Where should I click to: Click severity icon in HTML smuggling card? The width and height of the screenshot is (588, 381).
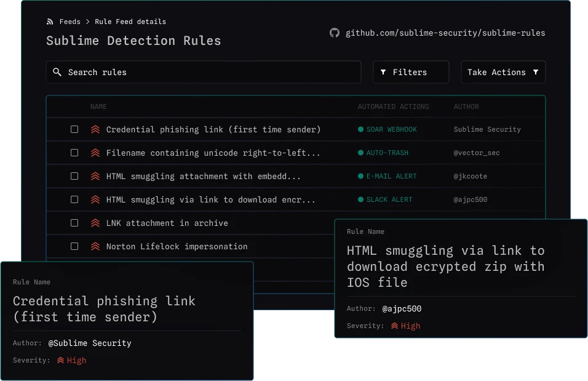pos(394,326)
